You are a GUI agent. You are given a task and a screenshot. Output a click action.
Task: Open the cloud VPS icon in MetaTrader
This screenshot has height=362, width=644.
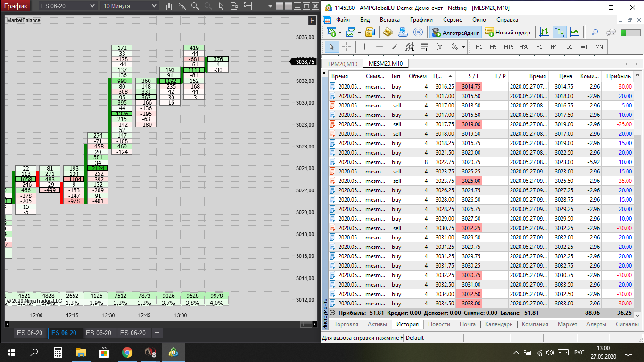403,32
